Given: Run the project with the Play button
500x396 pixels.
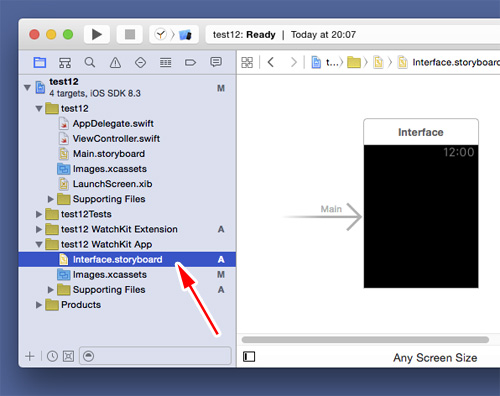Looking at the screenshot, I should pos(97,34).
